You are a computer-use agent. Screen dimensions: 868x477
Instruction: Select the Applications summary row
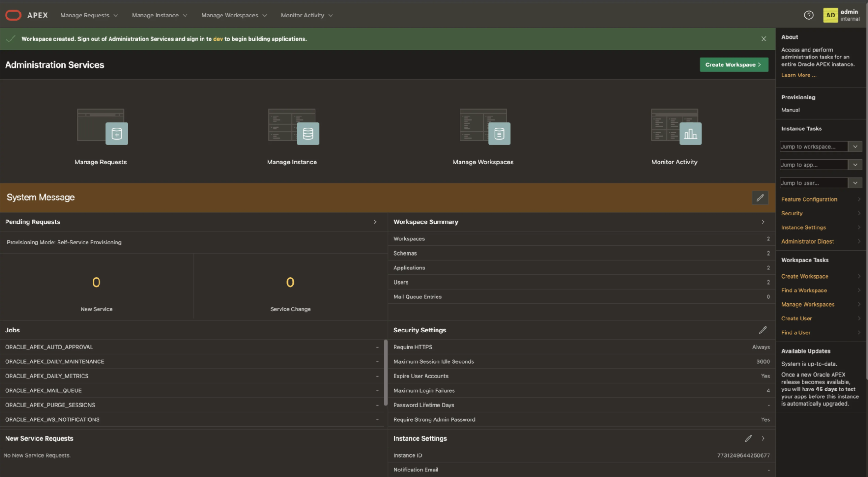(582, 268)
